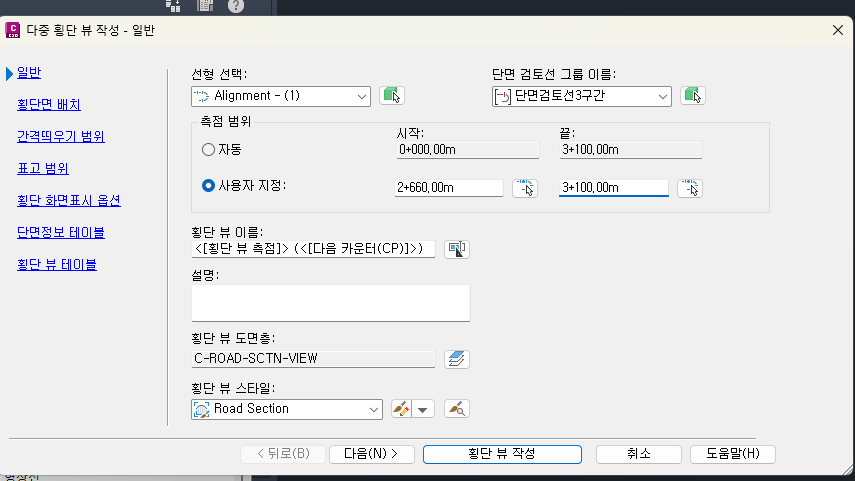
Task: Click the pick sample line group icon
Action: pyautogui.click(x=693, y=96)
